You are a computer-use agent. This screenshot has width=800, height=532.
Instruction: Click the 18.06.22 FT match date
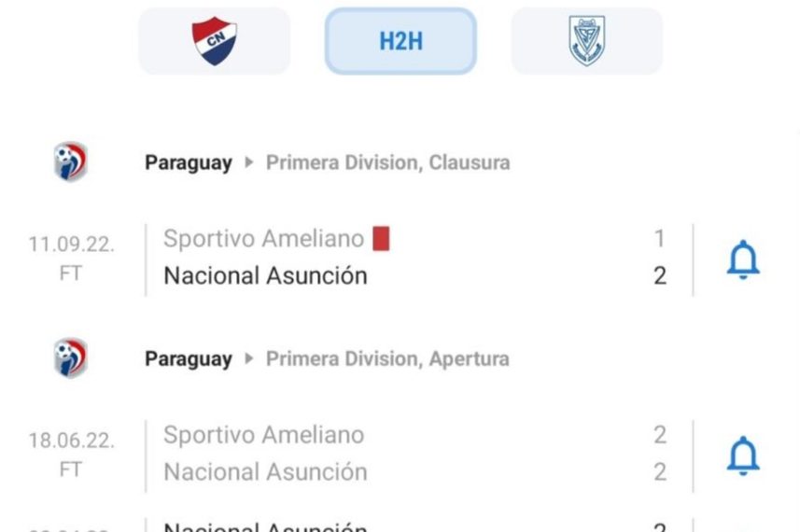pos(71,455)
